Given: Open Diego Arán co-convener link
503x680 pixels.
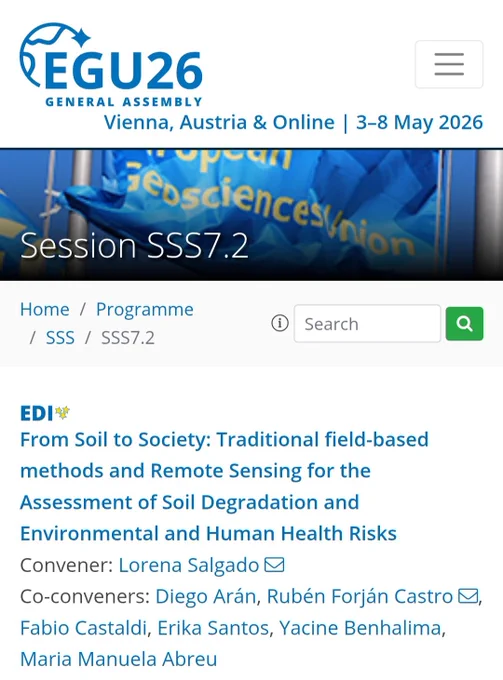Looking at the screenshot, I should click(206, 596).
